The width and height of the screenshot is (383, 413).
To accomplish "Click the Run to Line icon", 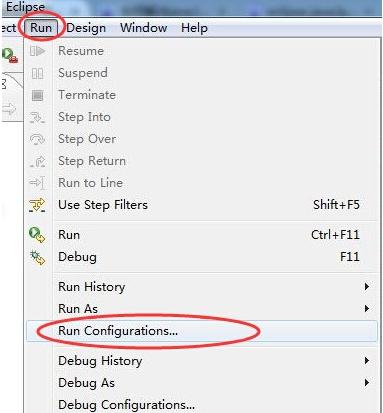I will (x=37, y=183).
